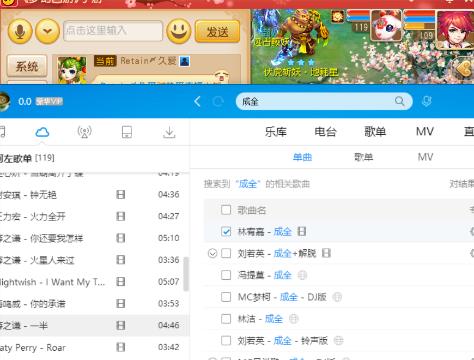Check the 刘若英 - 成全 - 铃声版 checkbox
Viewport: 474px width, 360px height.
click(226, 341)
